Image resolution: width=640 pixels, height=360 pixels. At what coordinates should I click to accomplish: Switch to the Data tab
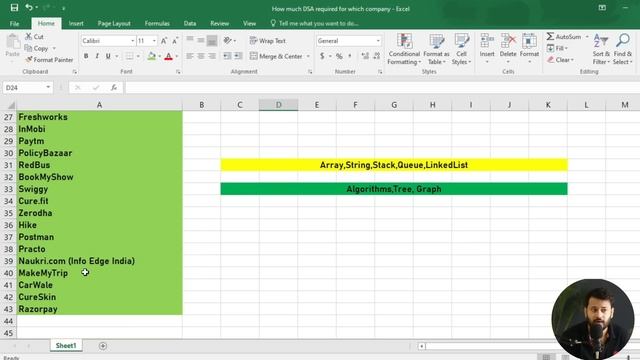(190, 23)
